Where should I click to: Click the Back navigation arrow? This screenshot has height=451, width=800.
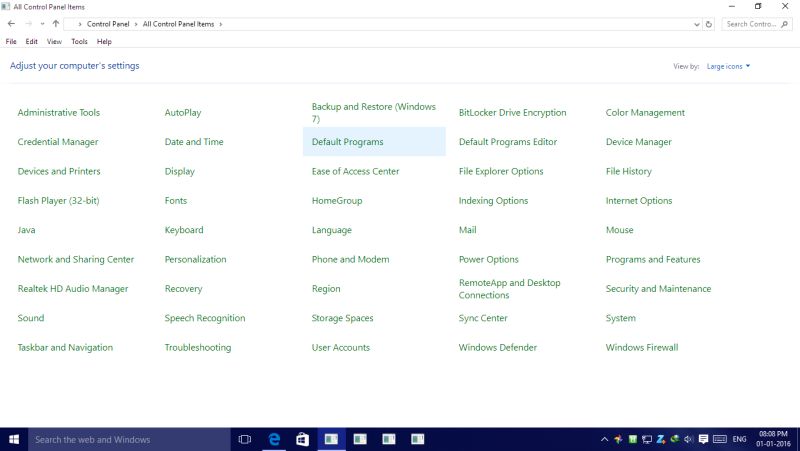click(x=11, y=24)
